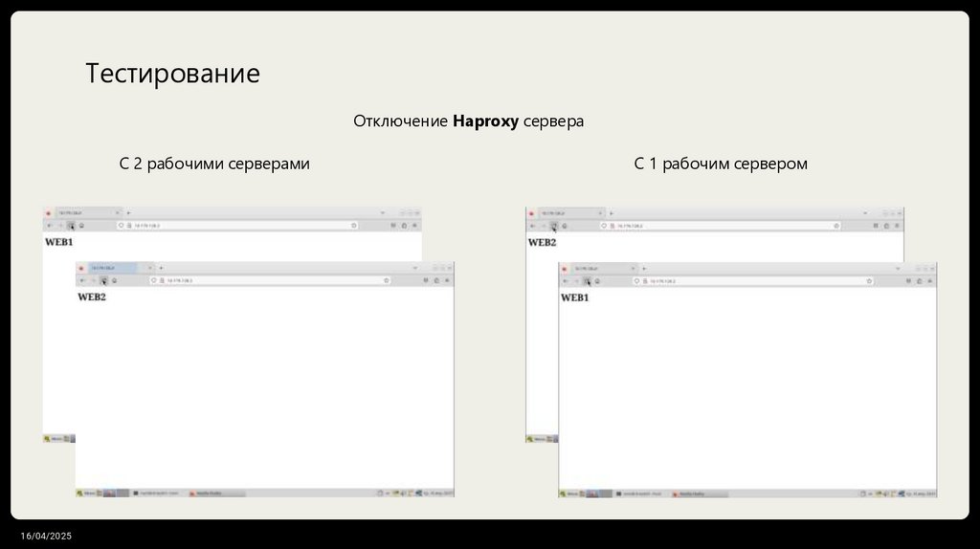This screenshot has width=980, height=549.
Task: Expand the tab list chevron in left WEB2 browser
Action: point(415,268)
